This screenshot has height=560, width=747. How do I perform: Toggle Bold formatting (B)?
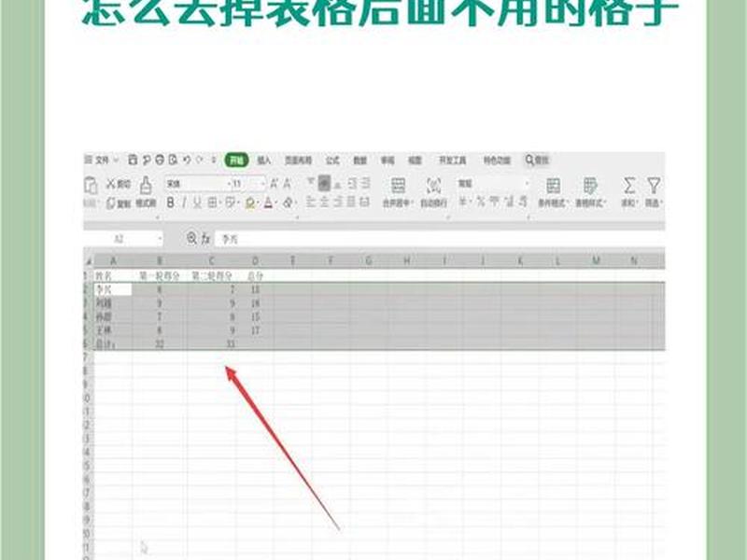pyautogui.click(x=170, y=203)
